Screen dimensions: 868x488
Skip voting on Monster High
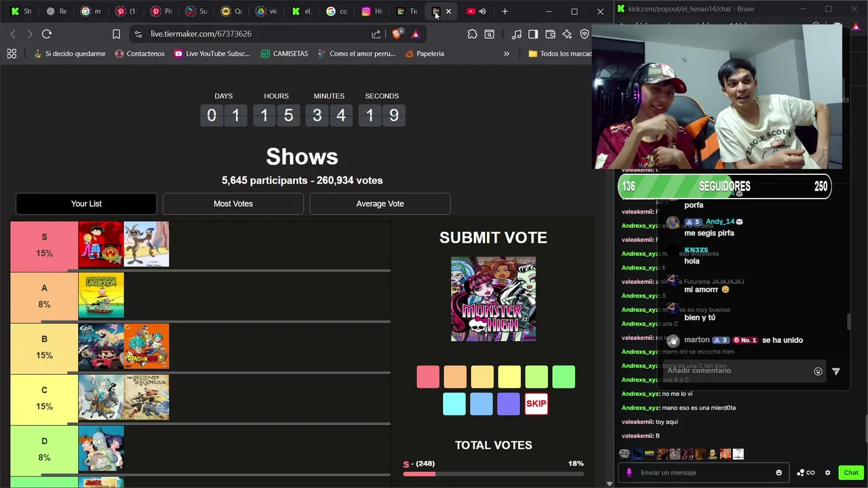tap(536, 404)
